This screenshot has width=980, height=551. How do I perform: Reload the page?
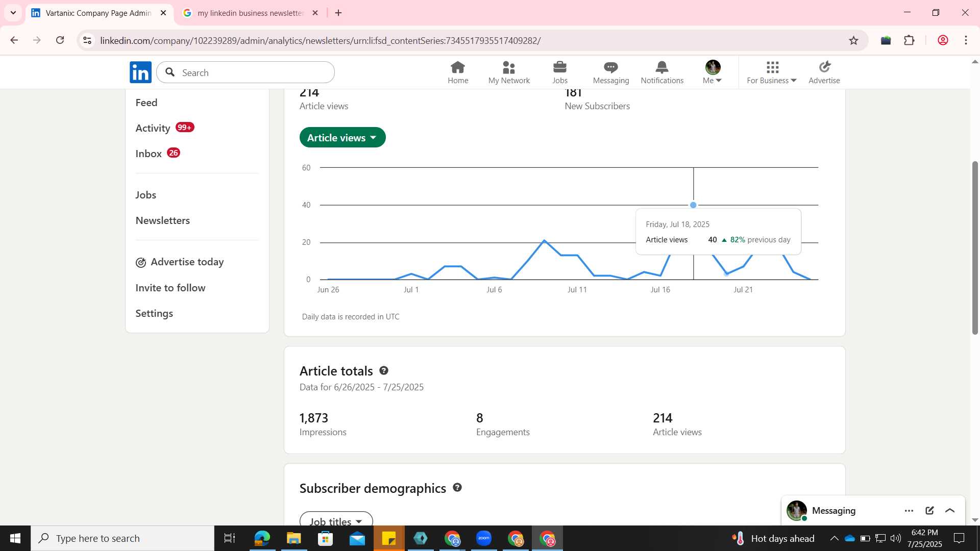(x=60, y=40)
